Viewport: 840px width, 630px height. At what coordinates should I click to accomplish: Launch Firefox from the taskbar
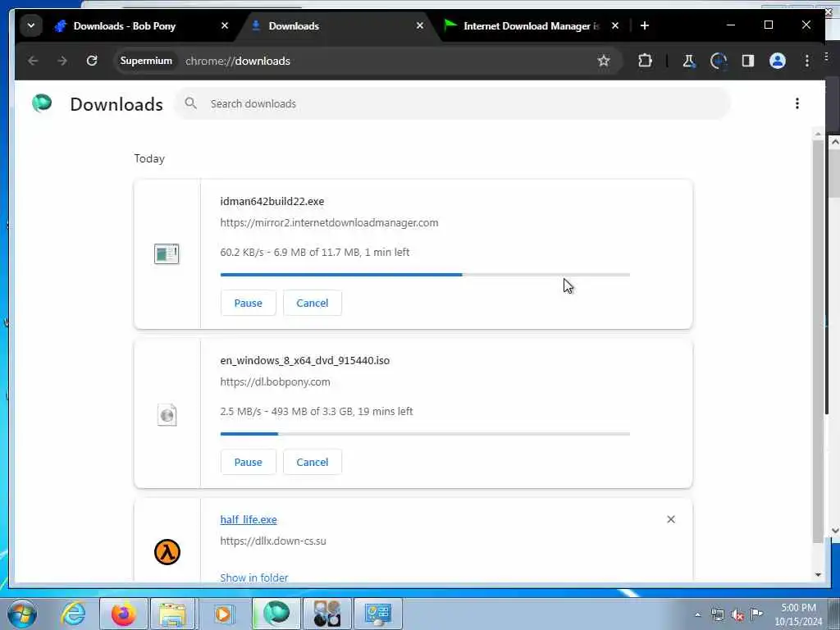coord(123,614)
